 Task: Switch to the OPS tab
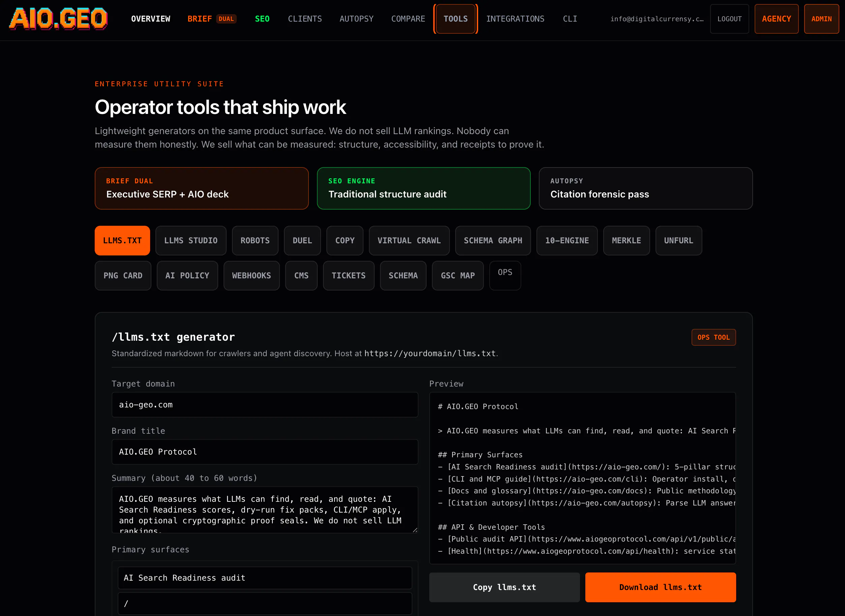click(x=505, y=275)
